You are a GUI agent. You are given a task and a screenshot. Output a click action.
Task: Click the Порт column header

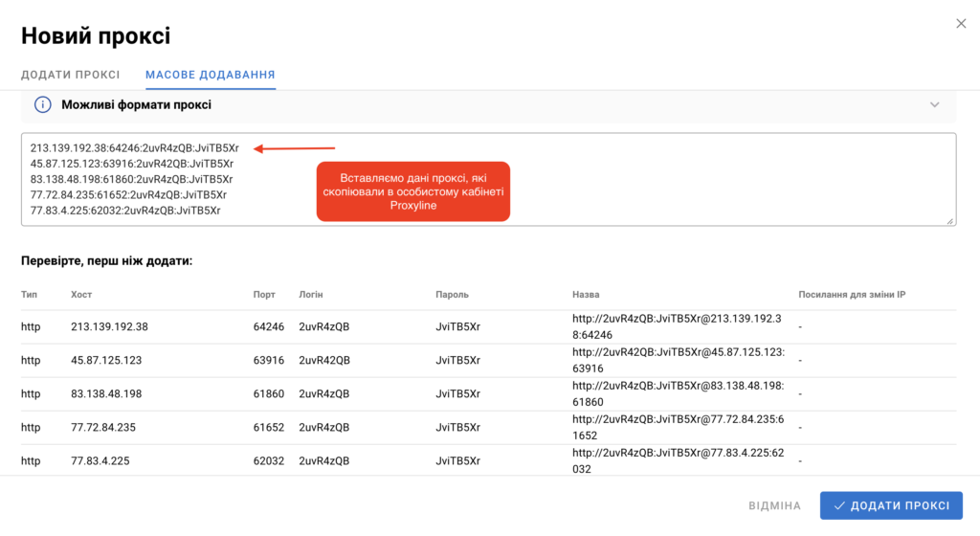(264, 295)
